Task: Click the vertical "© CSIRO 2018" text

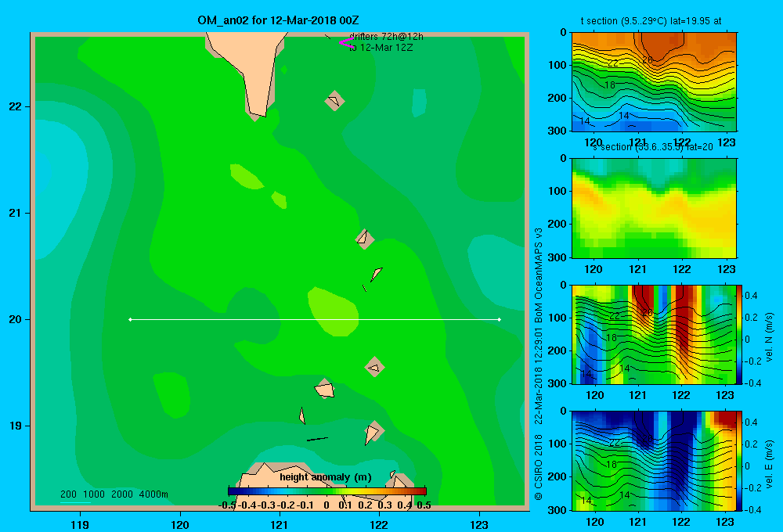Action: [539, 467]
